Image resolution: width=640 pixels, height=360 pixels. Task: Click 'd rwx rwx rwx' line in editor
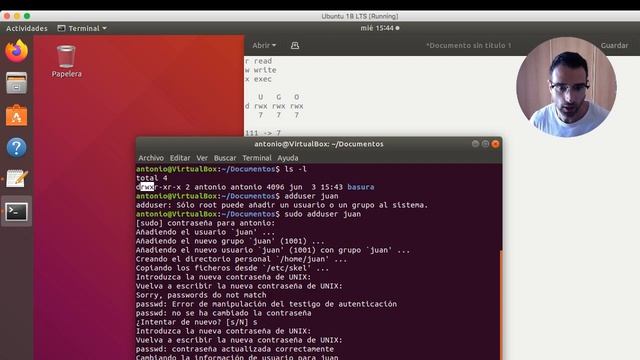274,106
